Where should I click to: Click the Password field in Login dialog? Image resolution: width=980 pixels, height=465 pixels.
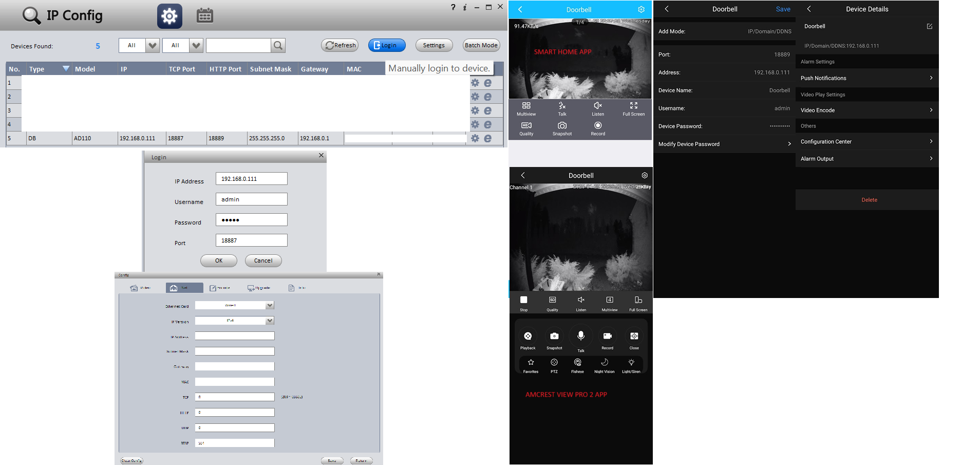252,220
